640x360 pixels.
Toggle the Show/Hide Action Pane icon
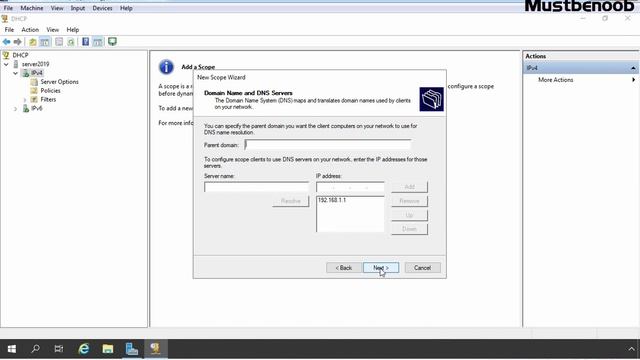coord(98,42)
